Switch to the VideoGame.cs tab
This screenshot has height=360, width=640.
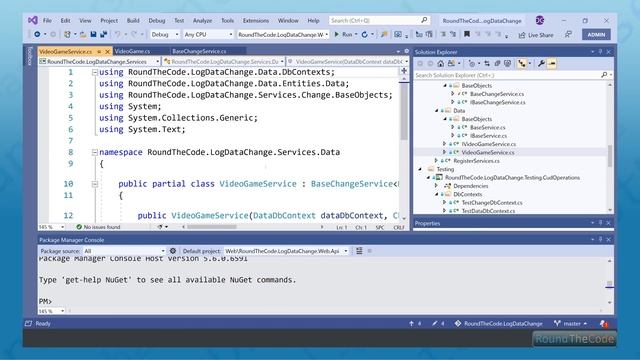pyautogui.click(x=132, y=51)
